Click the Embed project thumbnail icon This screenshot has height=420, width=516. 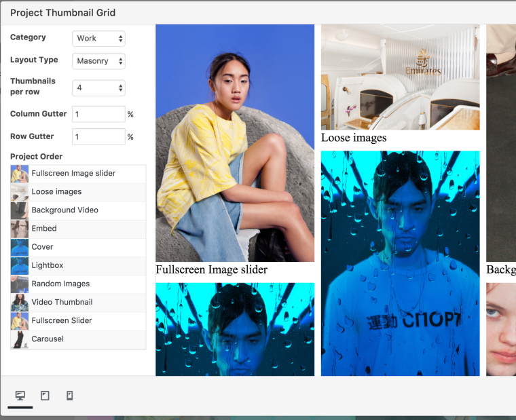pos(20,229)
